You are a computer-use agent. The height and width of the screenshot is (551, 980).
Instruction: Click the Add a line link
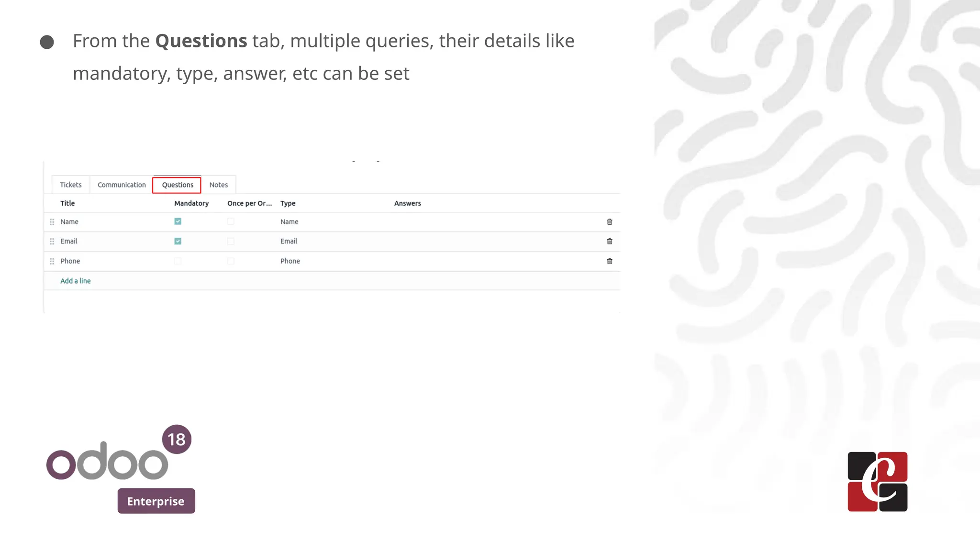coord(76,281)
